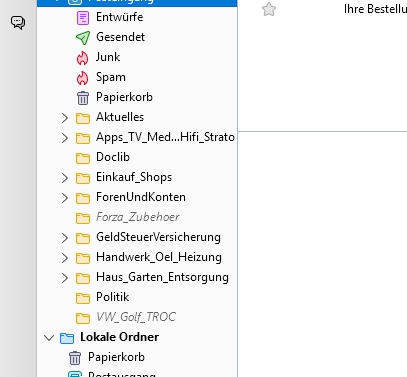The image size is (407, 377).
Task: Expand the ForenUndKonten folder
Action: point(65,198)
